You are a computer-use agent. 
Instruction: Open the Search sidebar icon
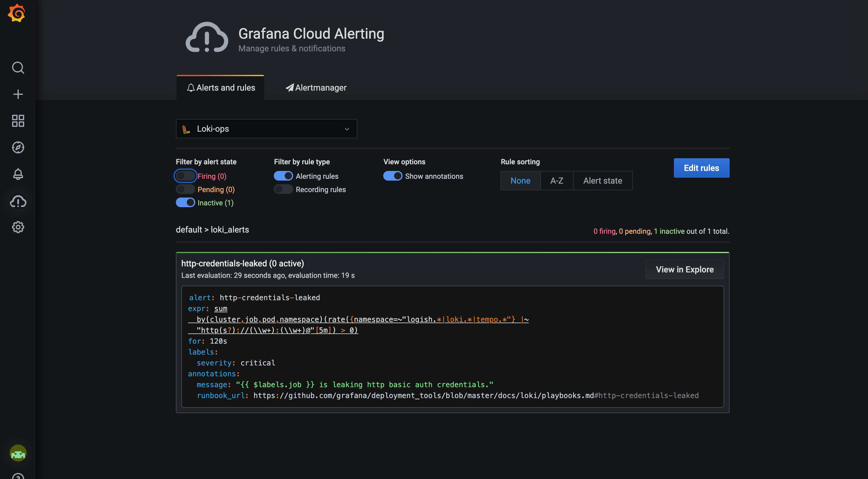tap(18, 68)
